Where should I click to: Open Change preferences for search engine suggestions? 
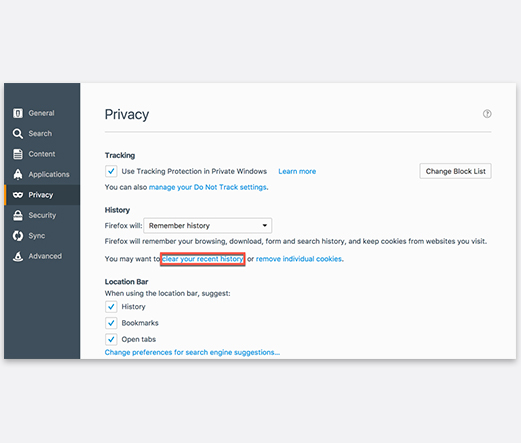(192, 352)
